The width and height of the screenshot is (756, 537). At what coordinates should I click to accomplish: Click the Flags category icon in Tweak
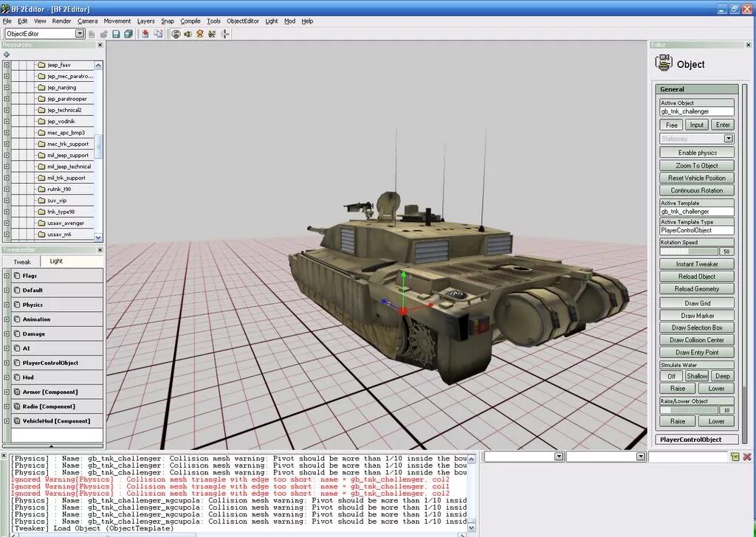tap(17, 275)
